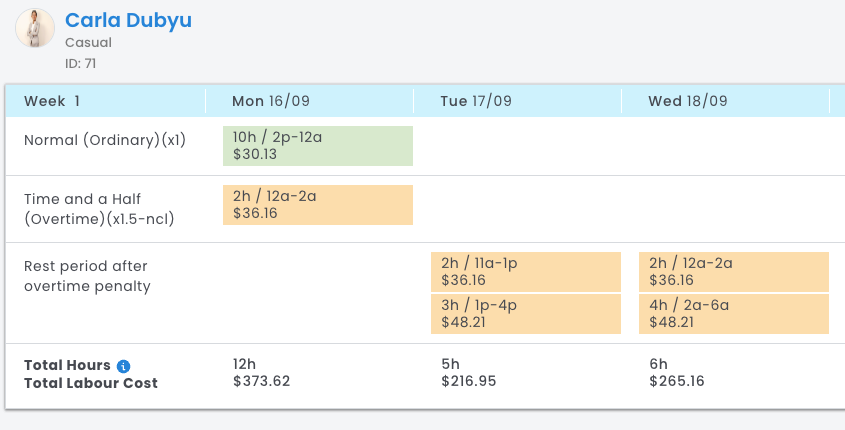The height and width of the screenshot is (430, 845).
Task: Click the Total Hours info icon
Action: pyautogui.click(x=123, y=366)
